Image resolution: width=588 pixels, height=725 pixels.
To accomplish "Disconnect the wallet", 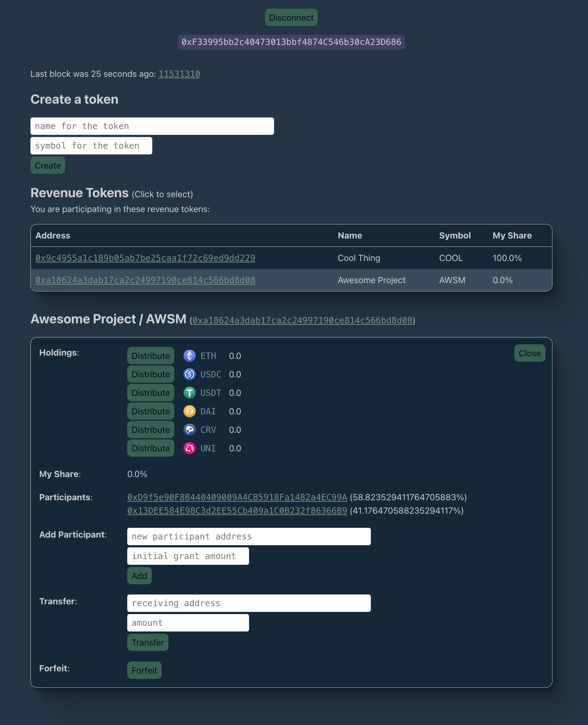I will 291,18.
